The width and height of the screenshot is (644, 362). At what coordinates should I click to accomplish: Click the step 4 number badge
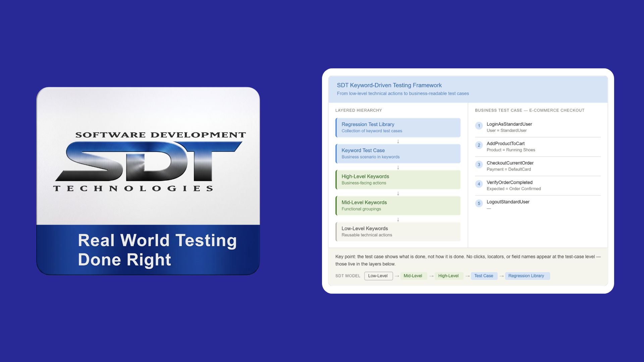[479, 184]
